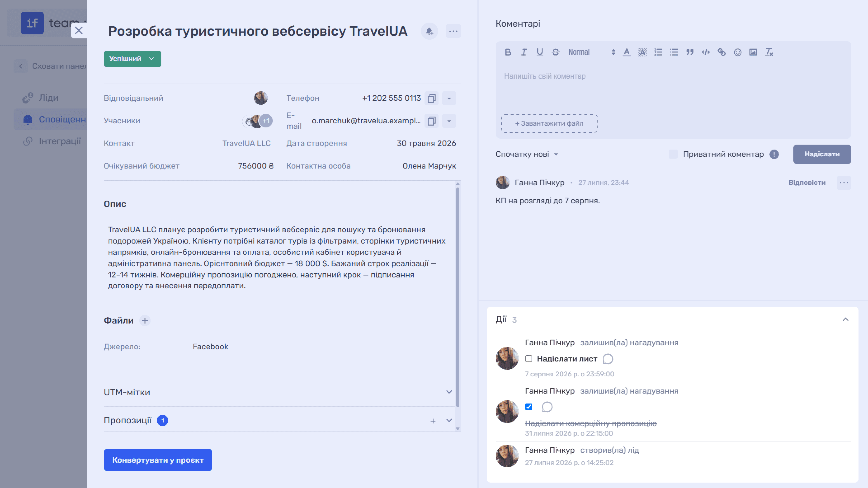
Task: Toggle bold formatting in comment editor
Action: tap(508, 52)
